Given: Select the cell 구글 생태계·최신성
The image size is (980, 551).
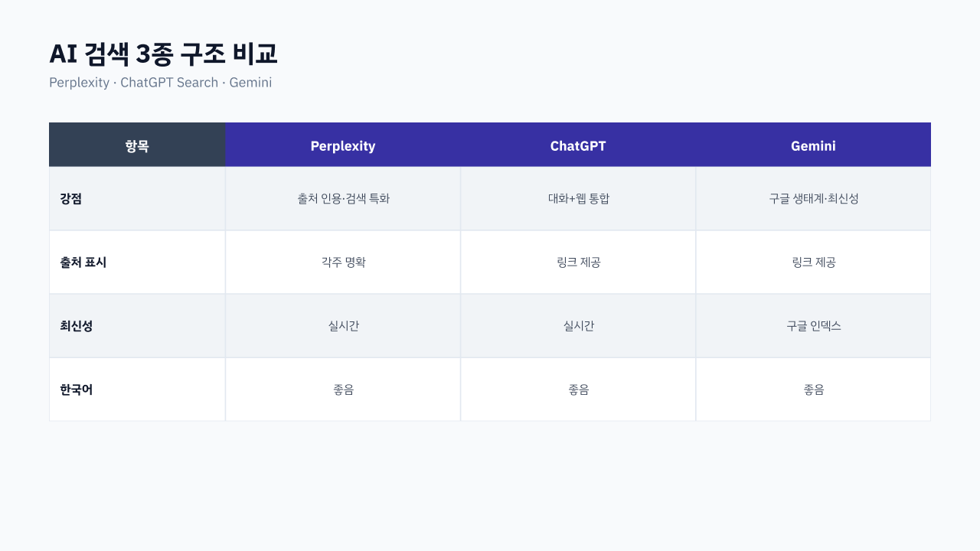Looking at the screenshot, I should pyautogui.click(x=813, y=198).
